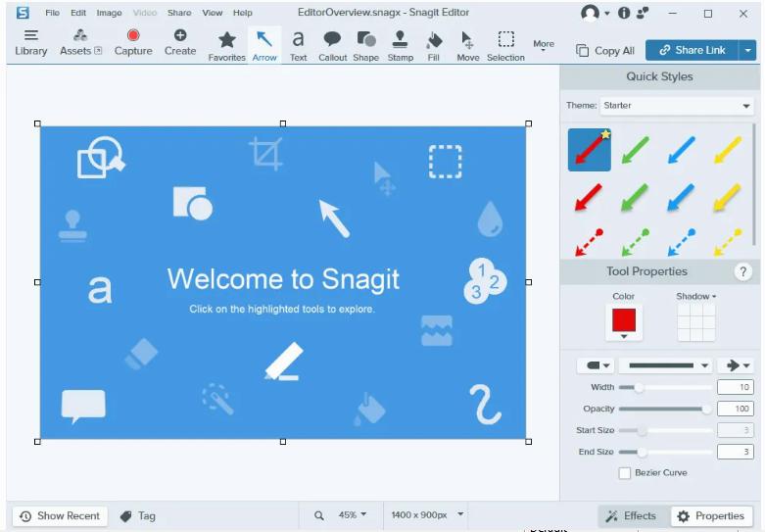Choose the Fill tool
This screenshot has width=765, height=532.
pyautogui.click(x=434, y=45)
